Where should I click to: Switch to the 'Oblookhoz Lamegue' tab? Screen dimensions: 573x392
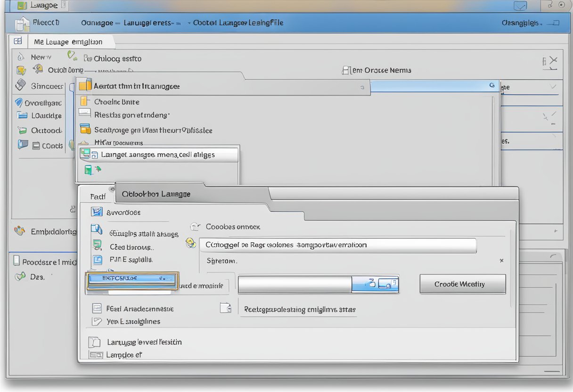point(156,193)
